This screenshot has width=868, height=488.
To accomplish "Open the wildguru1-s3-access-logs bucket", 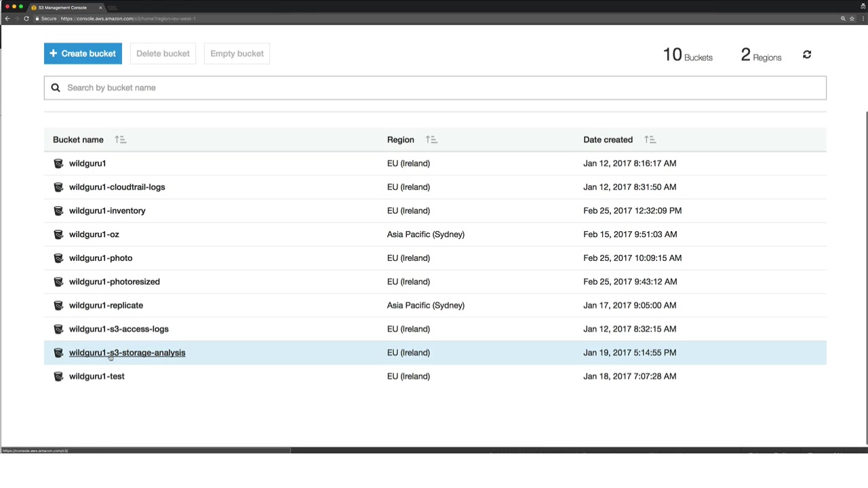I will pyautogui.click(x=119, y=329).
